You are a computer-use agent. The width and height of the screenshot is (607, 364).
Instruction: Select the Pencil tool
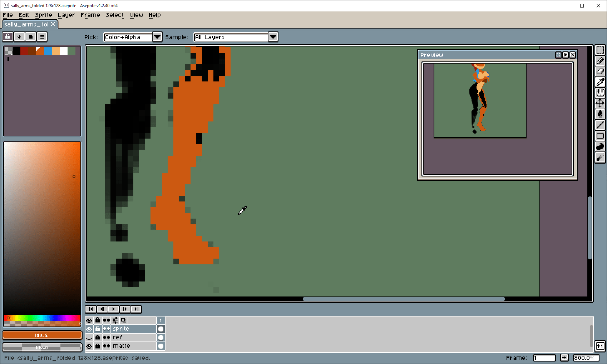[600, 61]
